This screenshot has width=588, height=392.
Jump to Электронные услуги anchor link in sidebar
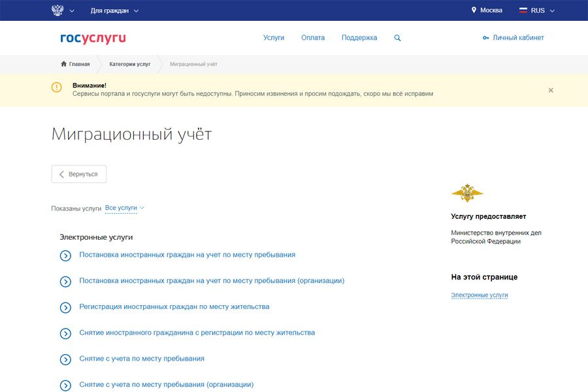click(x=480, y=295)
